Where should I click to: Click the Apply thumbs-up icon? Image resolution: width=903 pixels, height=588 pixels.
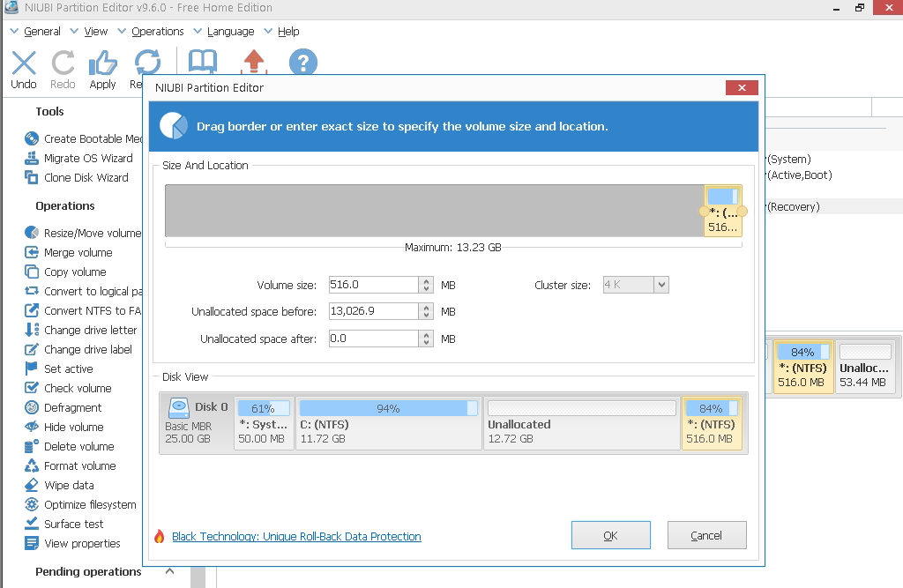click(102, 64)
